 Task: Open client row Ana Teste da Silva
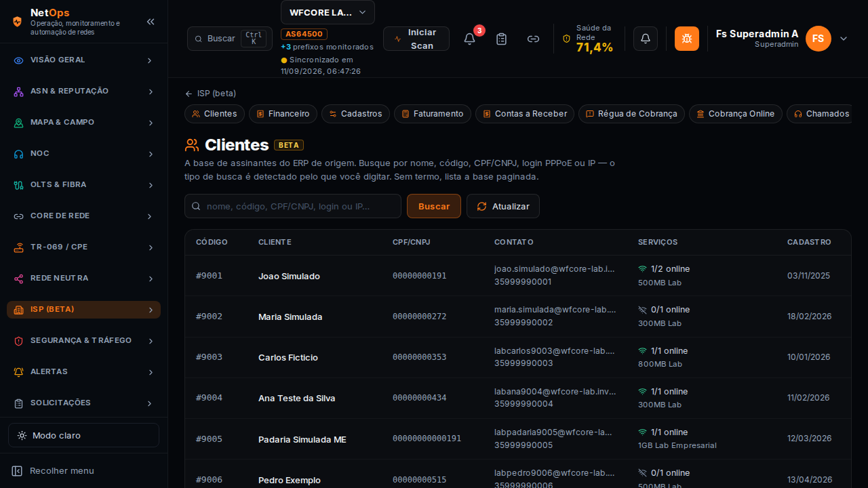[518, 398]
